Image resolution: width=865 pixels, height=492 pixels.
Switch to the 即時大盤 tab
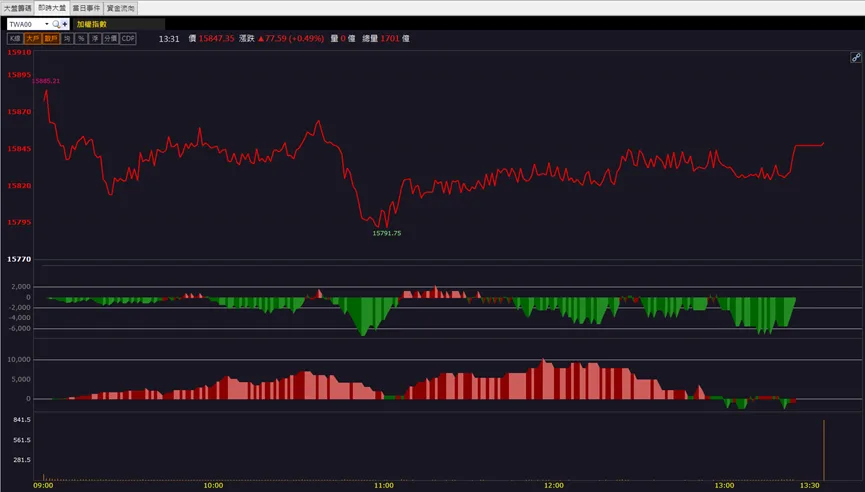pos(52,8)
